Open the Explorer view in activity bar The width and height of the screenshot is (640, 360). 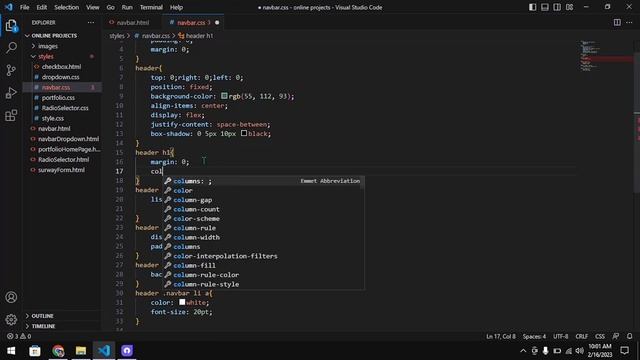11,25
